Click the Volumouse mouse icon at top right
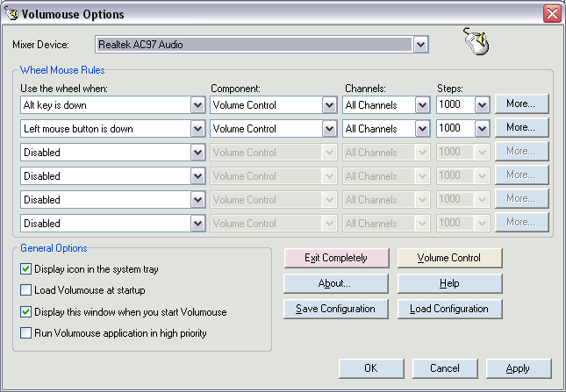This screenshot has width=566, height=392. click(x=475, y=40)
